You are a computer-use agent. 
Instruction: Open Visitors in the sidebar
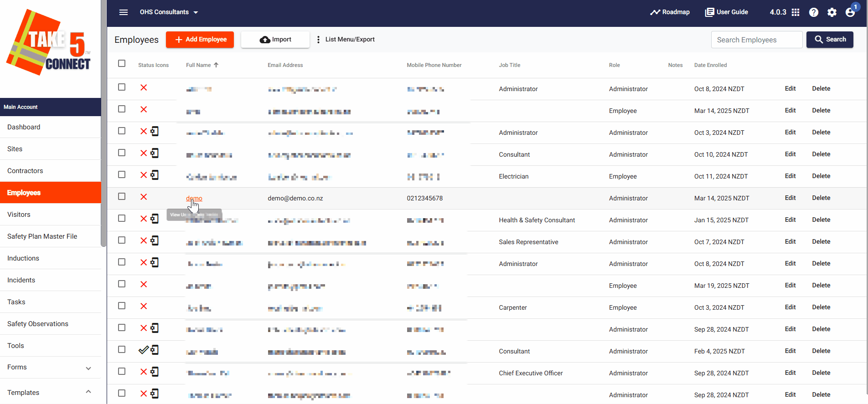[51, 215]
